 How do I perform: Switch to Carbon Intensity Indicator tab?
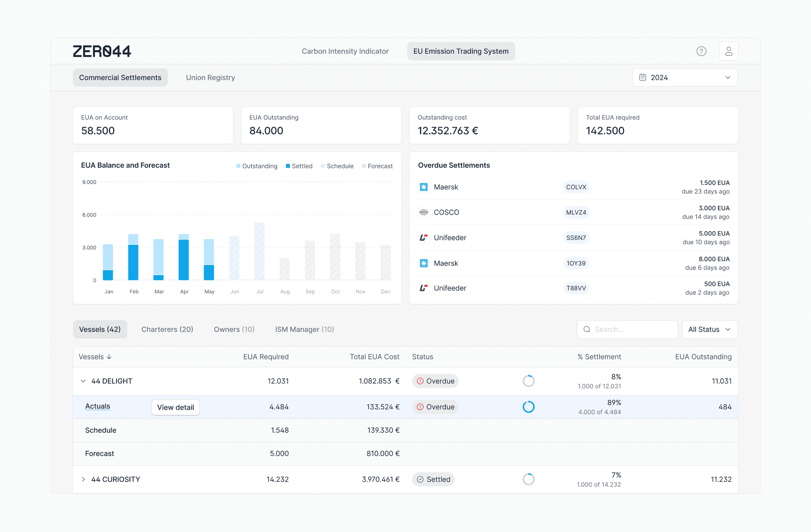point(345,51)
